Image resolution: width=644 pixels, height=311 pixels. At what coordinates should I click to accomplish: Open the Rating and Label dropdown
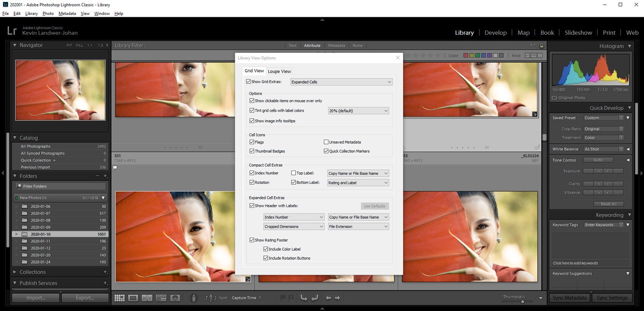[358, 182]
